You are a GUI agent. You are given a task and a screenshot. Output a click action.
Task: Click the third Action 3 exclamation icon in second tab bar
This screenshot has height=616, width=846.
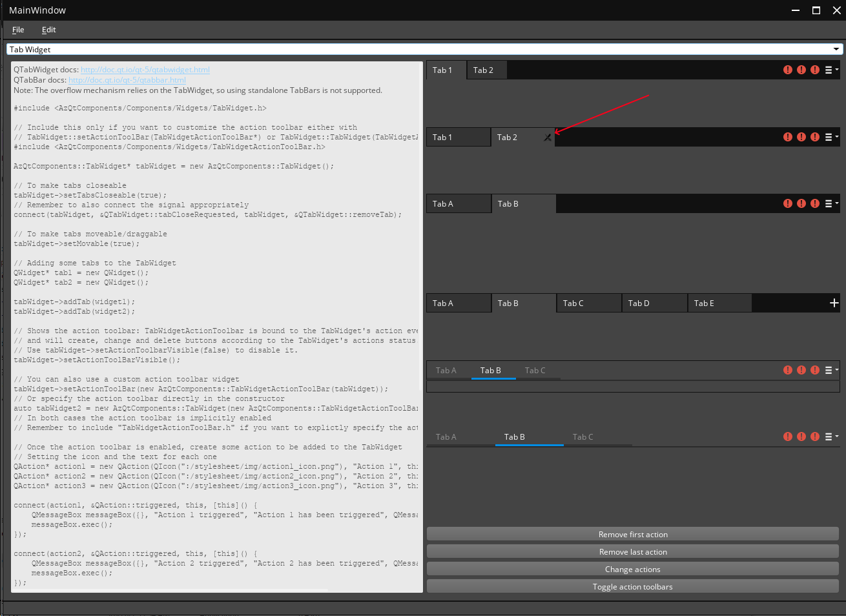tap(814, 137)
